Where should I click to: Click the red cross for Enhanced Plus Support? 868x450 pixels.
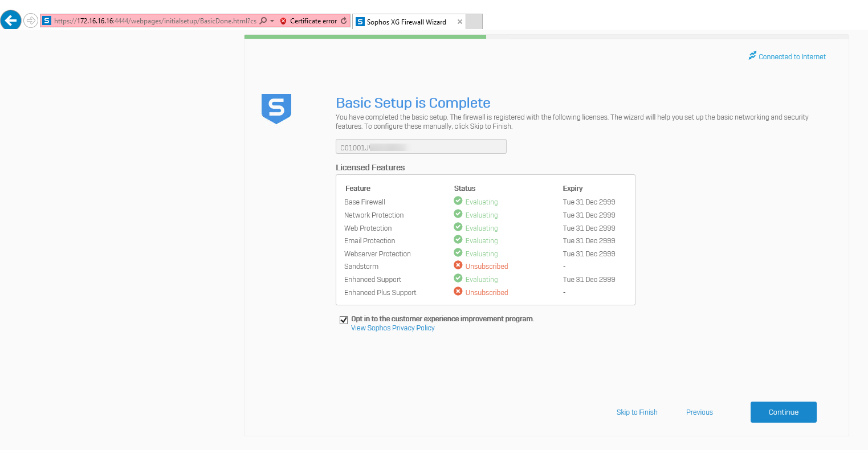tap(458, 291)
